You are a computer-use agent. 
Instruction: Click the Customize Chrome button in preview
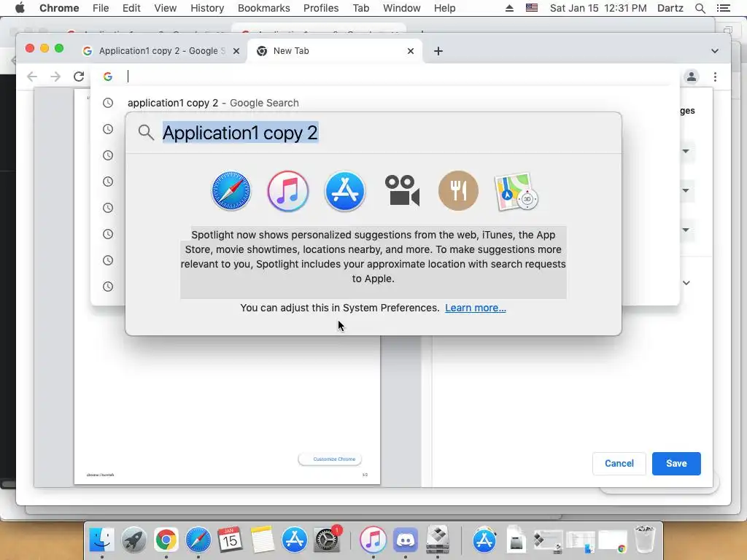(x=330, y=459)
